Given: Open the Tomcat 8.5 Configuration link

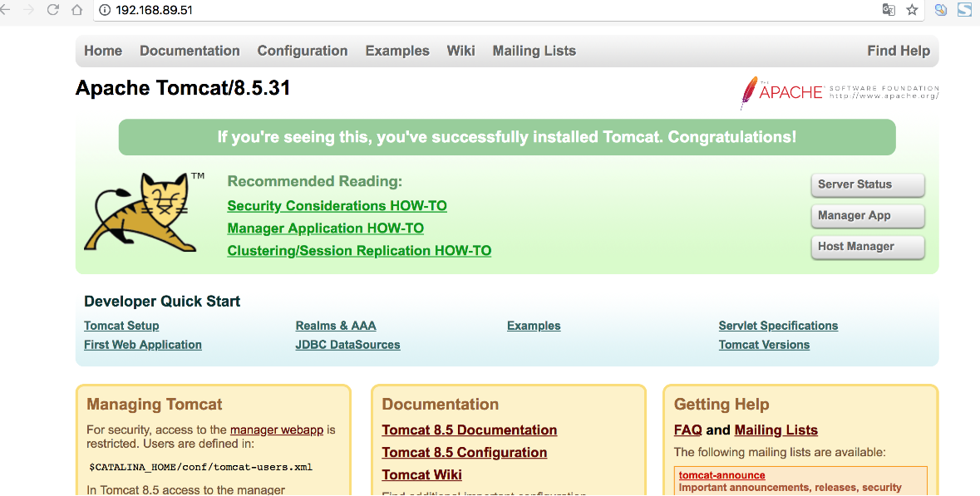Looking at the screenshot, I should [465, 452].
